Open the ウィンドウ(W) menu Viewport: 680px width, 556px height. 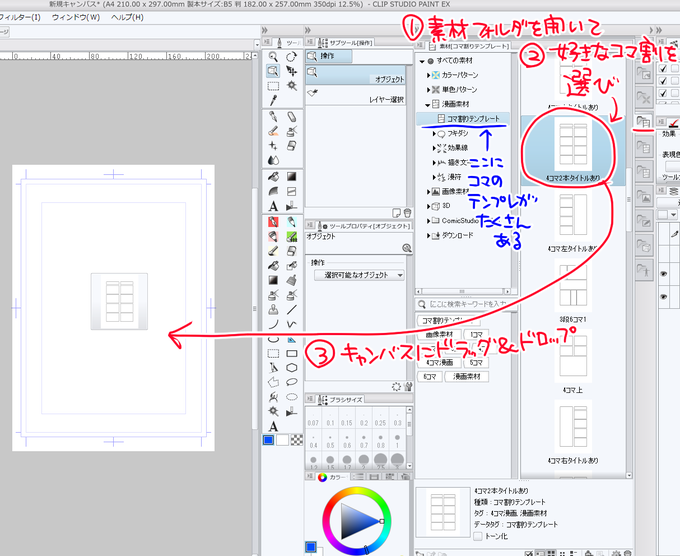click(x=76, y=17)
